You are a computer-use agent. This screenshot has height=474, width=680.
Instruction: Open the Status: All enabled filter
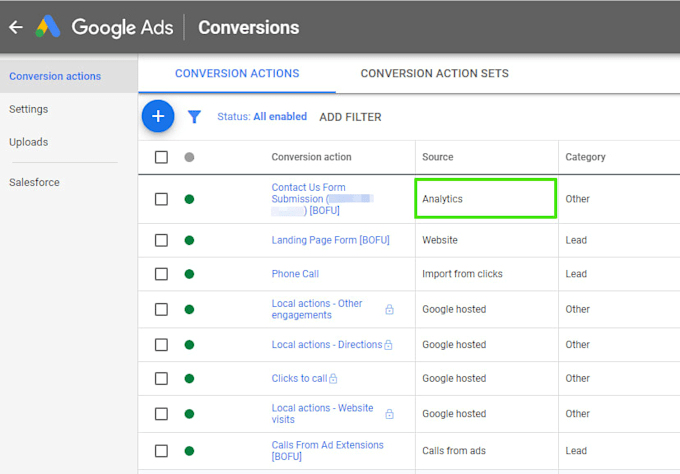click(262, 117)
